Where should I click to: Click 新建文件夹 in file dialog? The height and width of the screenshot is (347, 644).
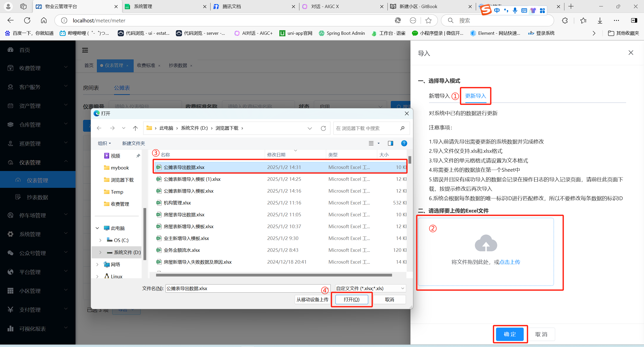133,143
